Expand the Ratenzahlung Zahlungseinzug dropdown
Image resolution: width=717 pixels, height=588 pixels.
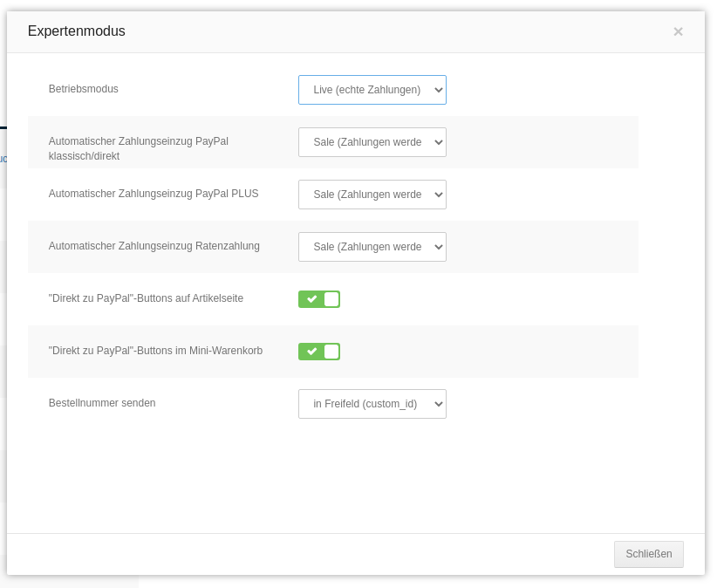(372, 247)
